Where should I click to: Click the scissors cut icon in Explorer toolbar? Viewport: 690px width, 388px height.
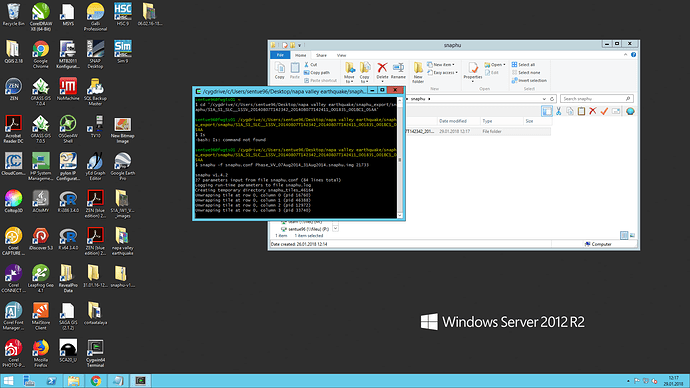tap(558, 111)
